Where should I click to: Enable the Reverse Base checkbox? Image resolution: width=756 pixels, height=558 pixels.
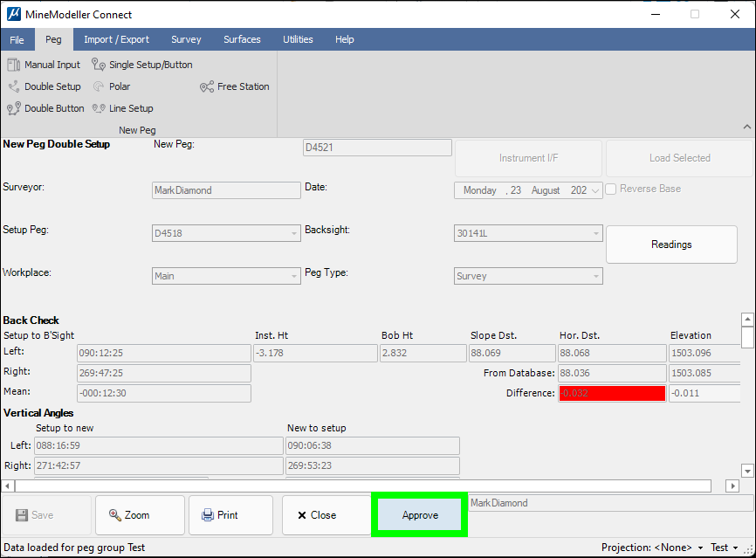pyautogui.click(x=612, y=189)
